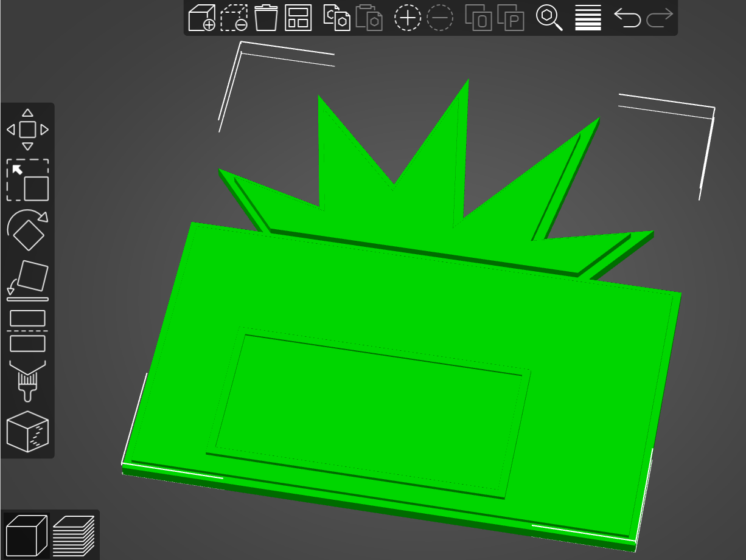
Task: Click the Paste clipboard icon
Action: pyautogui.click(x=369, y=18)
